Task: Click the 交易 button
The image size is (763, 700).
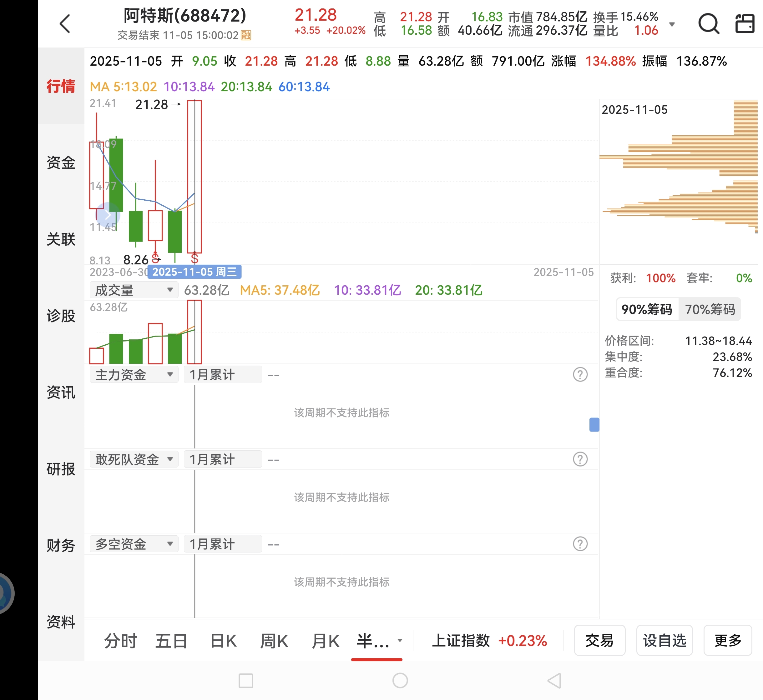Action: (x=599, y=641)
